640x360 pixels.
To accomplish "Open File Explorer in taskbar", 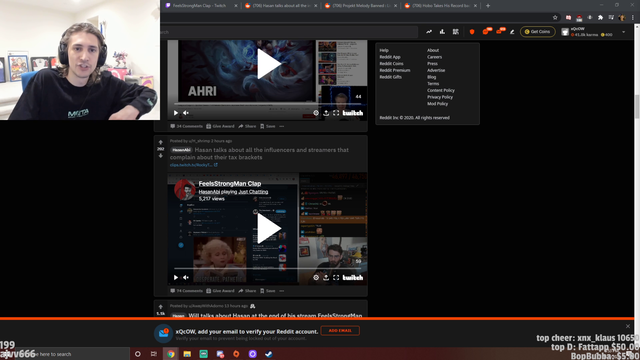I will click(187, 354).
